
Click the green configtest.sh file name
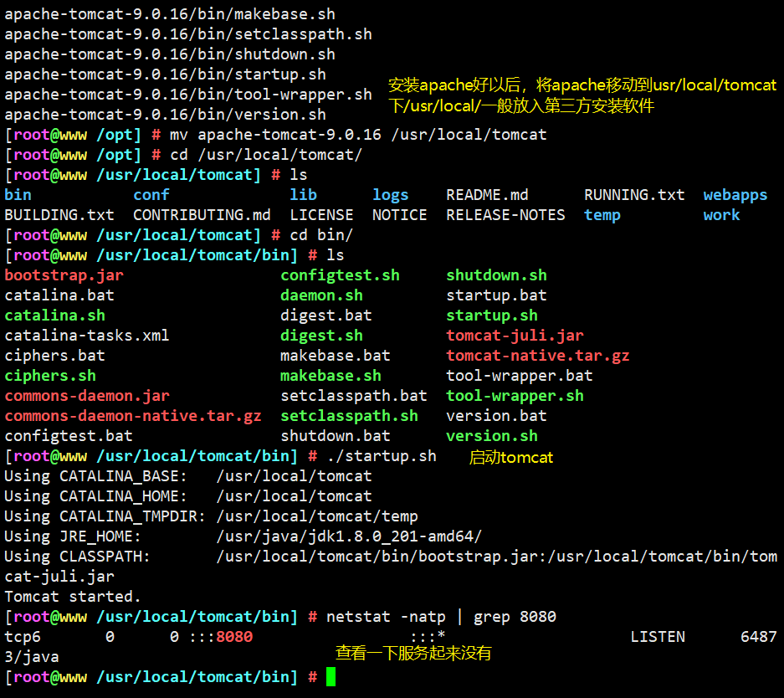(340, 275)
